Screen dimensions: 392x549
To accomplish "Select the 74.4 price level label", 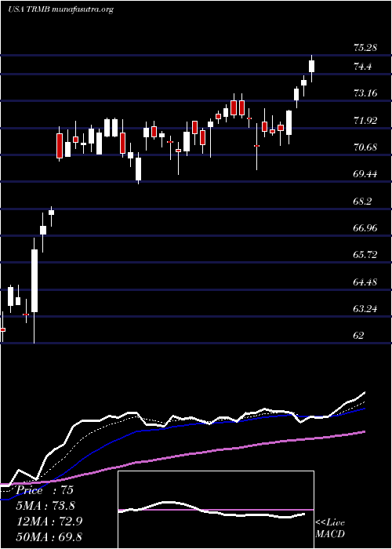I will (x=362, y=66).
